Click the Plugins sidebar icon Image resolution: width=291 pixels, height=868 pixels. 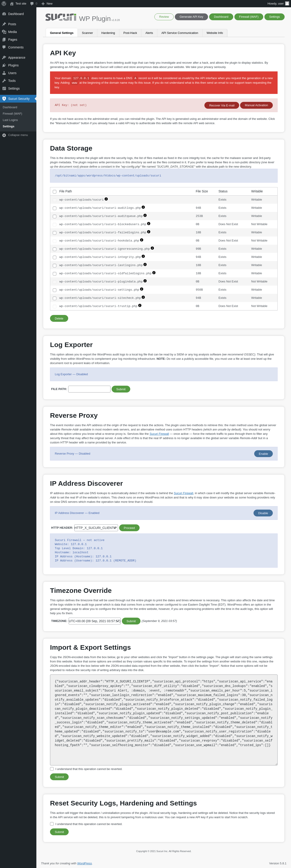pos(4,65)
